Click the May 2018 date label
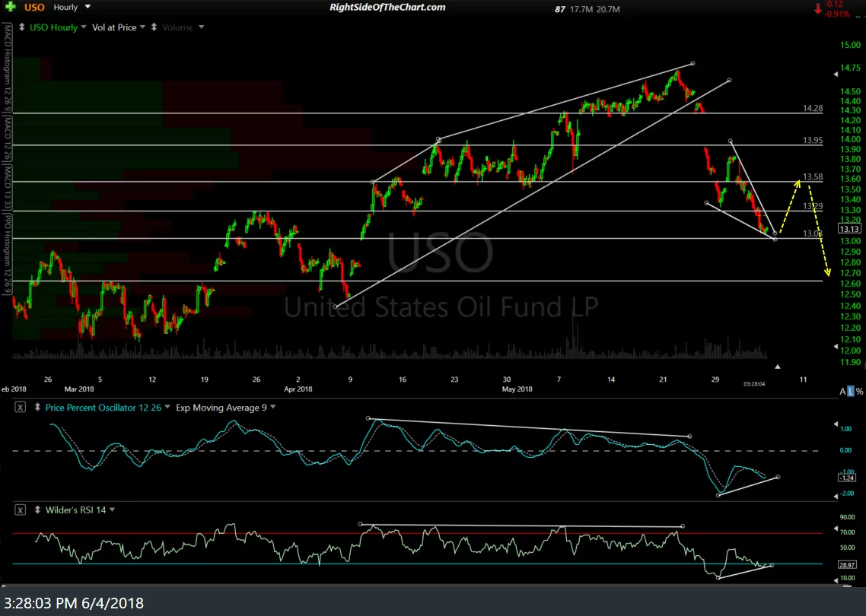Viewport: 866px width, 616px height. tap(517, 389)
